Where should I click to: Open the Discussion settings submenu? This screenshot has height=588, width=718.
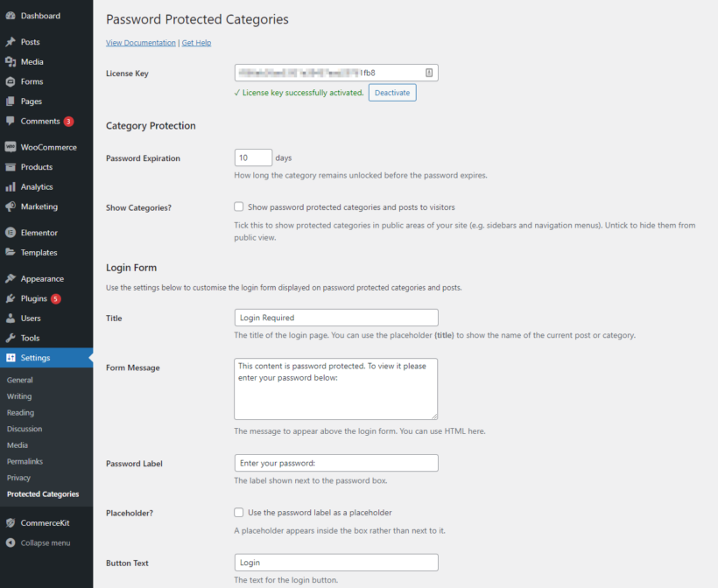[25, 429]
